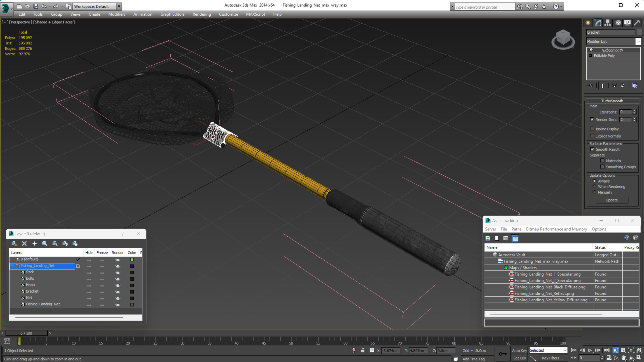
Task: Click the Fishing_Landing_Net layer color swatch
Action: [132, 266]
